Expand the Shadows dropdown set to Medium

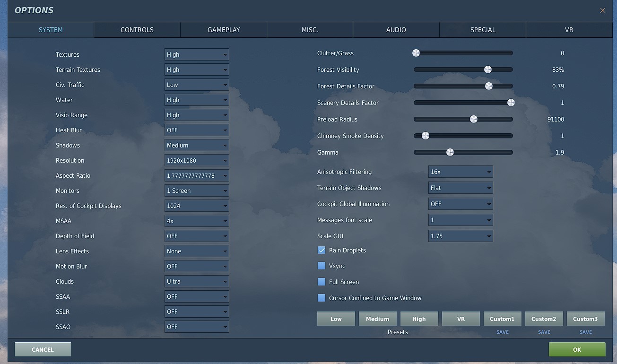click(197, 145)
